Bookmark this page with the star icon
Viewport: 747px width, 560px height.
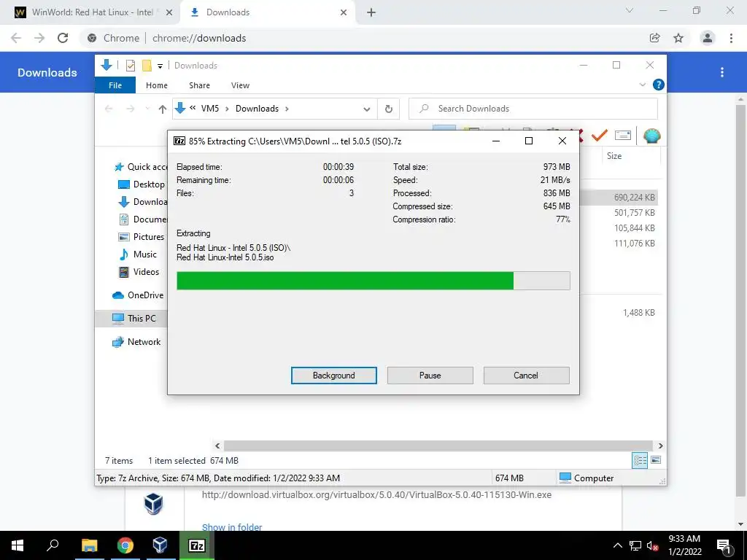point(678,38)
